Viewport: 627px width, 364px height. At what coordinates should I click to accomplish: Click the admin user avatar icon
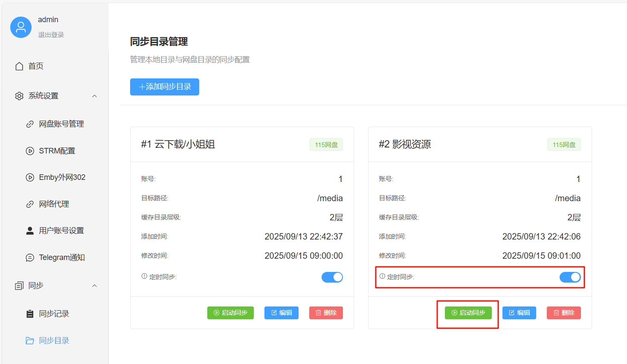coord(20,26)
